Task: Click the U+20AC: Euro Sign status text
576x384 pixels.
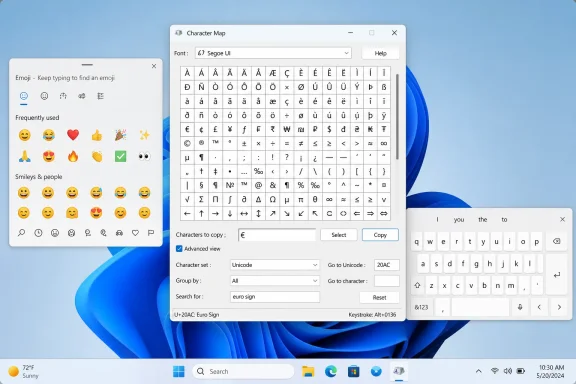Action: 197,315
